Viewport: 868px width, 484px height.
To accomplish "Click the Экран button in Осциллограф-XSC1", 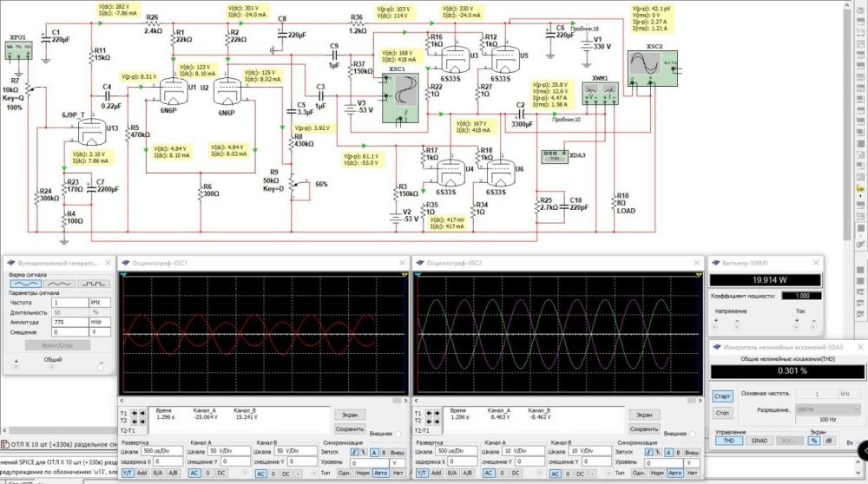I will (348, 415).
